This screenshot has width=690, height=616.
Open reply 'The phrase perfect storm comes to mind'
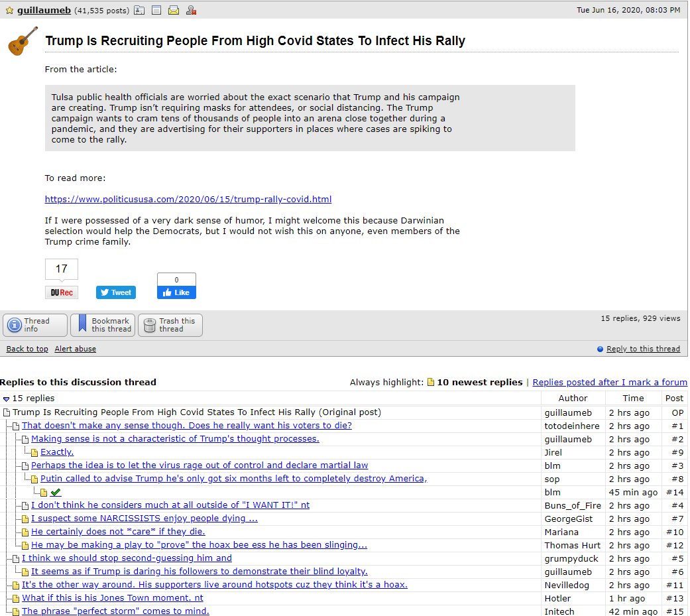(x=116, y=611)
